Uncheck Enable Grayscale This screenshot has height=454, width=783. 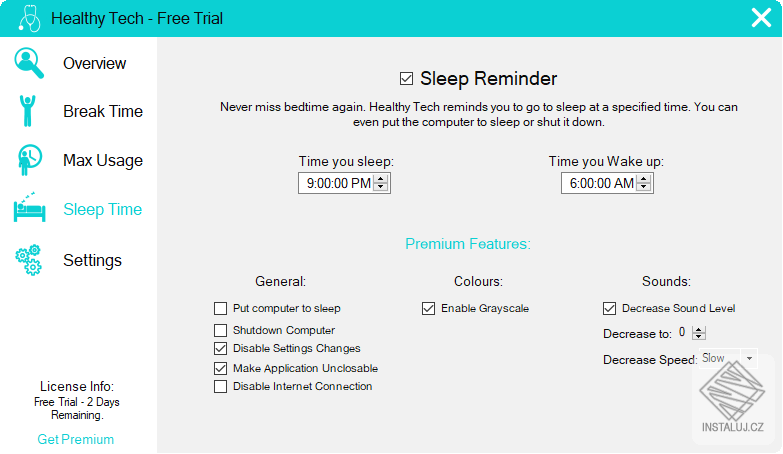point(429,309)
